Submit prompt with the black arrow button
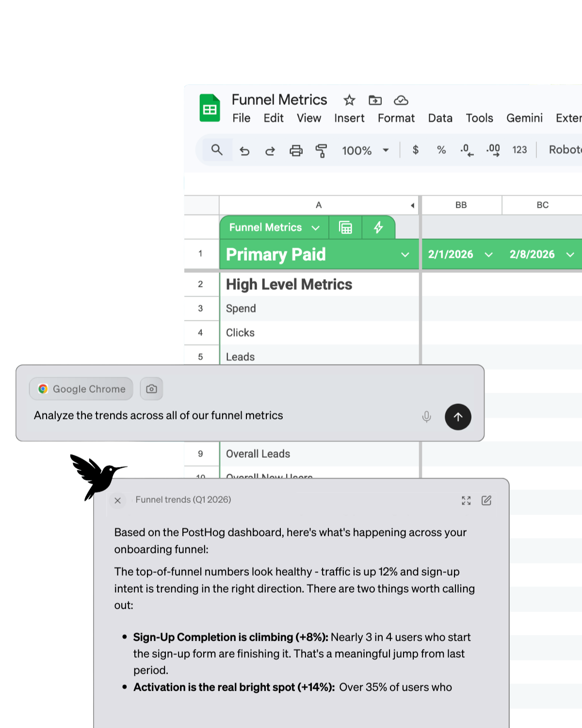This screenshot has height=728, width=582. [x=458, y=417]
